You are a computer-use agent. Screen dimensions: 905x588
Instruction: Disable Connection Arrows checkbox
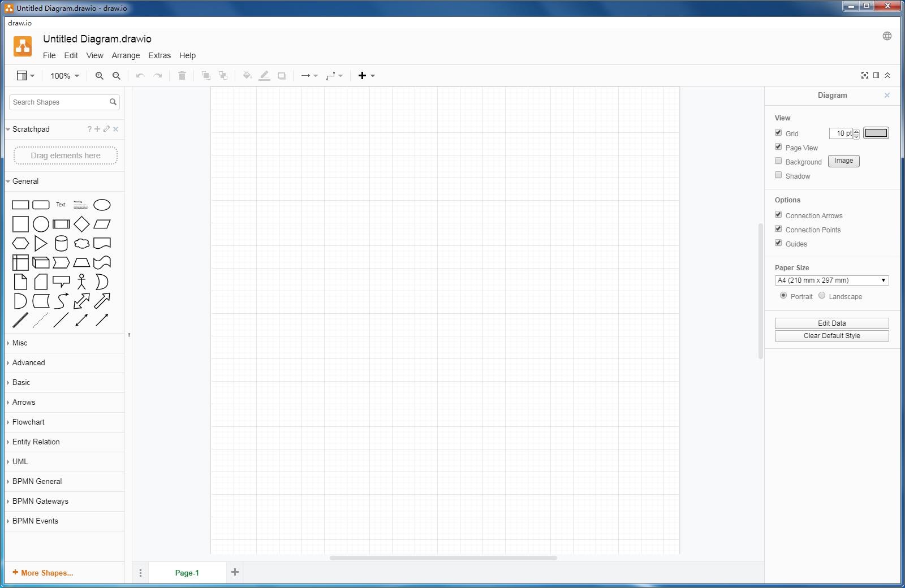[x=778, y=214]
